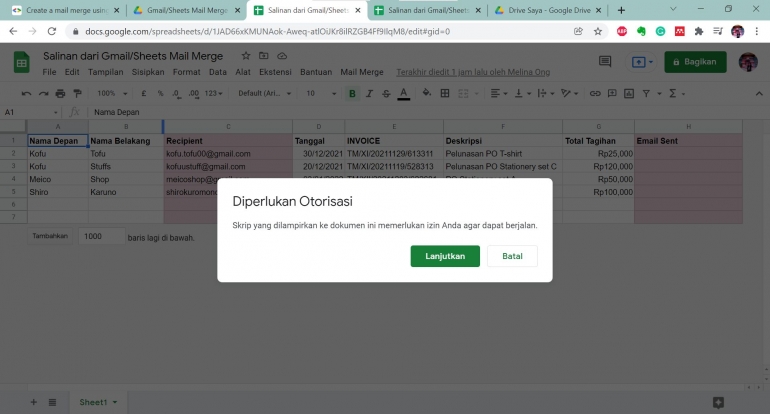Click the rows count input showing 1000
This screenshot has width=770, height=414.
(101, 236)
